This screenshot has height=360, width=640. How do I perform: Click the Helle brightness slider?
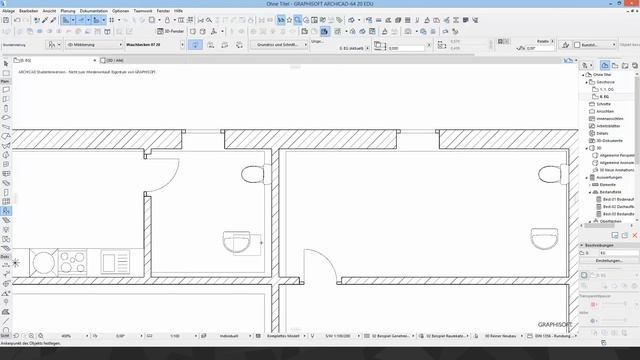614,320
